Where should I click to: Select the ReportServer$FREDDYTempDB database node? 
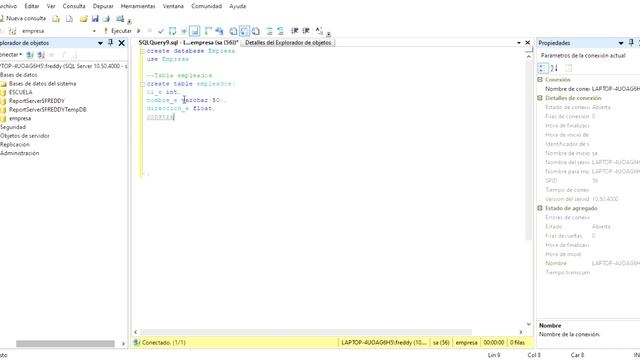tap(47, 109)
